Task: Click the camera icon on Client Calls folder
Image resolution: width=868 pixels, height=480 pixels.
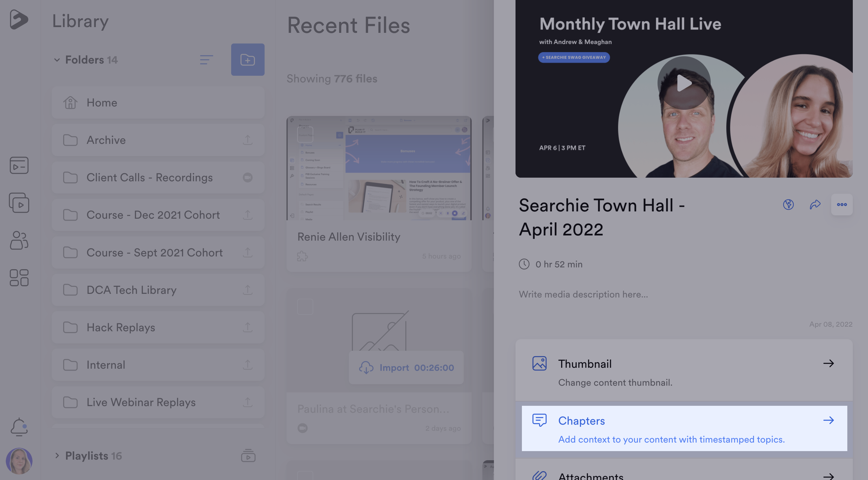Action: pyautogui.click(x=248, y=177)
